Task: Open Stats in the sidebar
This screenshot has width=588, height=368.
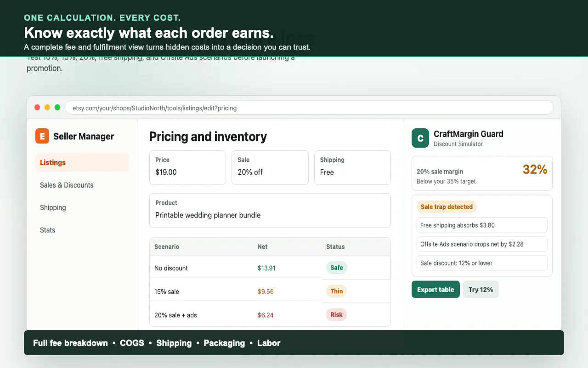Action: (x=82, y=230)
